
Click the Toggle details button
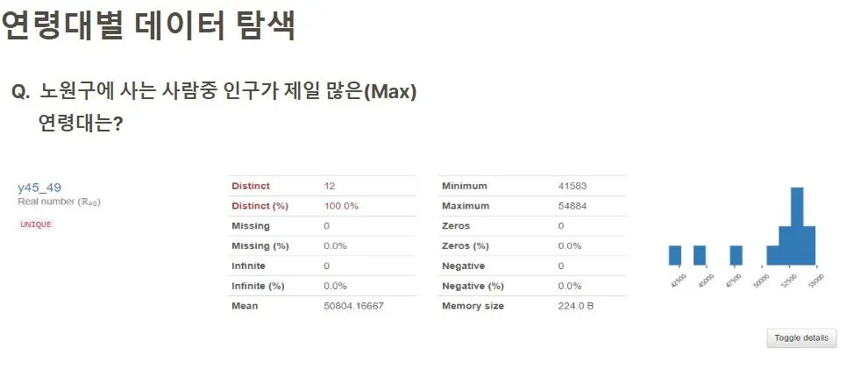tap(801, 337)
